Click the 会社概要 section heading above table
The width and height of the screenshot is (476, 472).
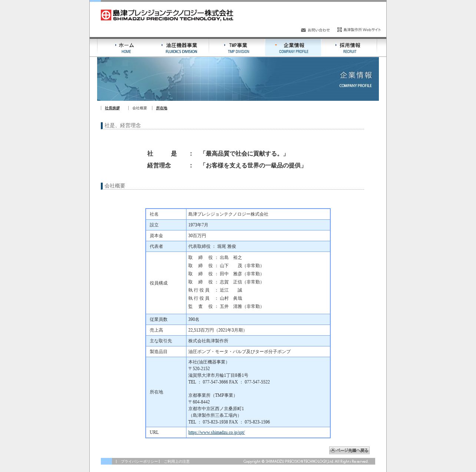(x=115, y=186)
